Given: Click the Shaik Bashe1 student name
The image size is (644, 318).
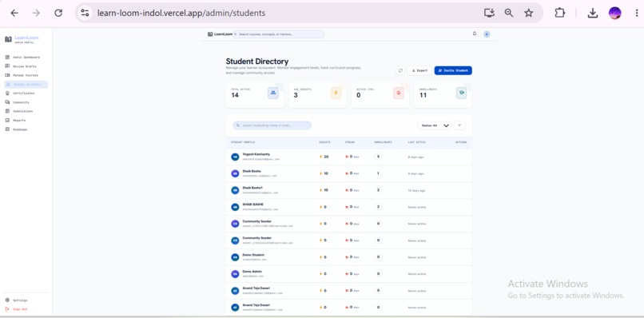Looking at the screenshot, I should 252,188.
